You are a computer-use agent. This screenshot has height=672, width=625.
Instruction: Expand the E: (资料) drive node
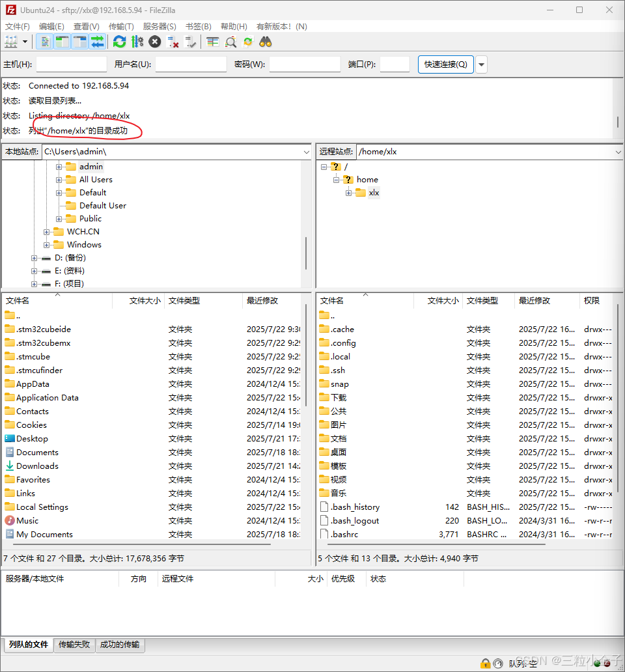[x=34, y=272]
